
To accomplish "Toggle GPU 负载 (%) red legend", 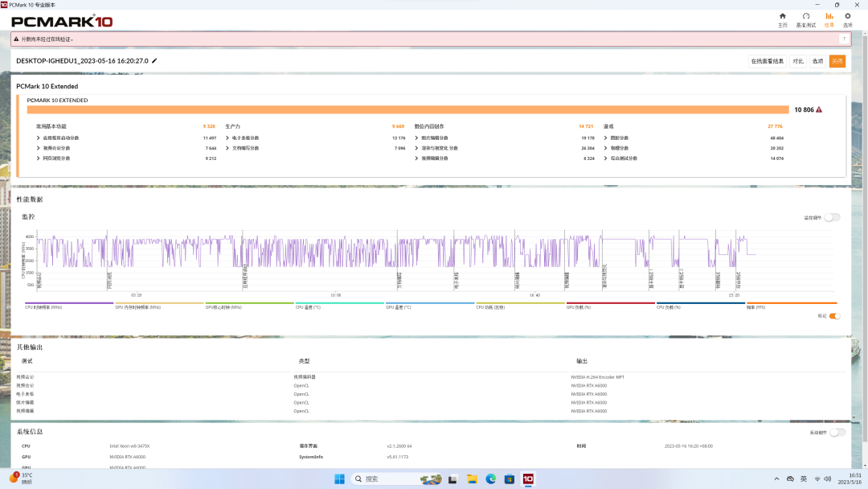I will pos(610,305).
